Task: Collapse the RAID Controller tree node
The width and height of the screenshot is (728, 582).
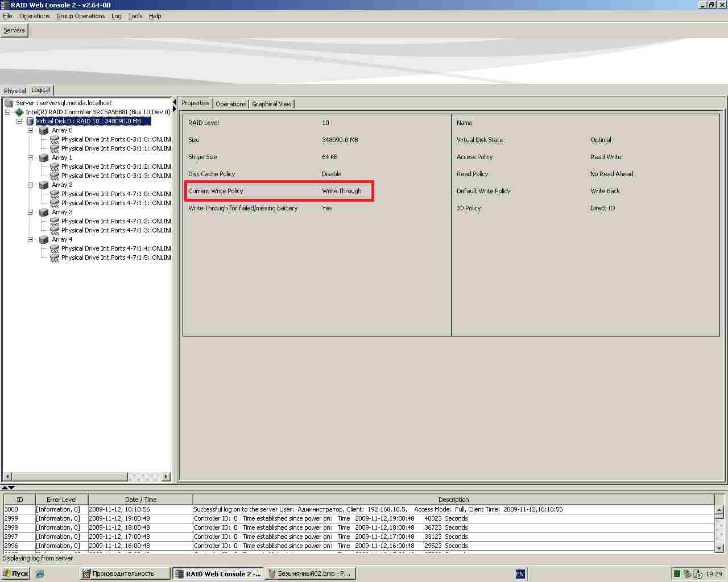Action: [8, 112]
